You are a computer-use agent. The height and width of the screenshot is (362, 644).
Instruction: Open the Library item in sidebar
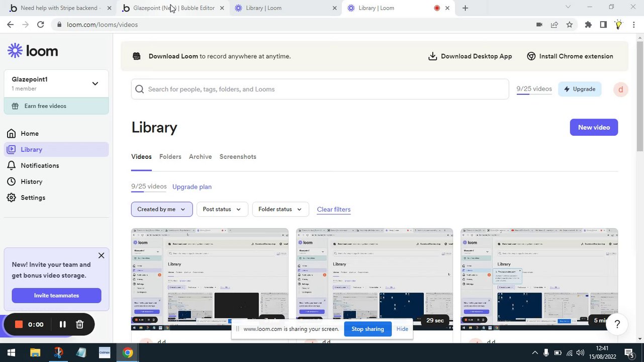56,149
